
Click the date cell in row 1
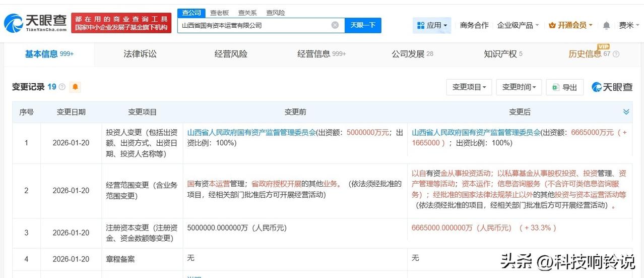71,143
